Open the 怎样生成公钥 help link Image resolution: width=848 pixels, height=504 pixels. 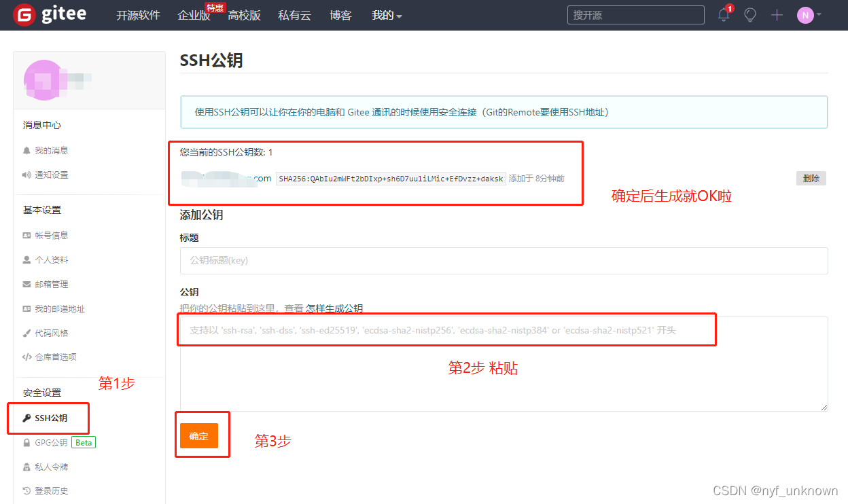334,308
